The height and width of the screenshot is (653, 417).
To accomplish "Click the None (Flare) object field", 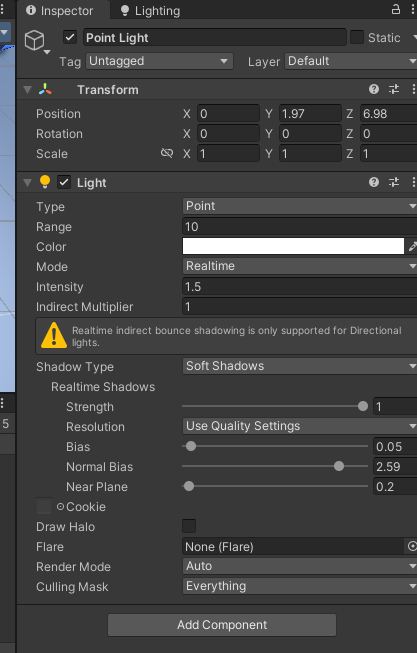I will click(x=293, y=546).
